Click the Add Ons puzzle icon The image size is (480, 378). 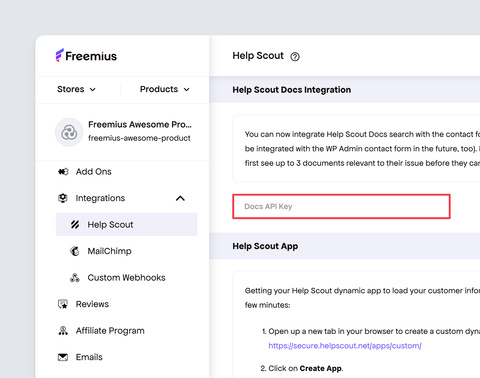[63, 172]
